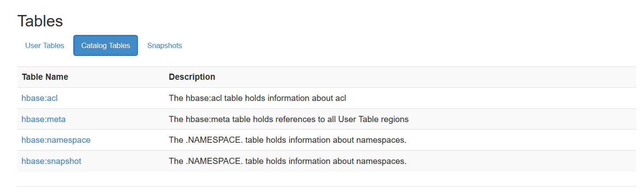Viewport: 644px width, 193px height.
Task: Click the horizontal divider below the table
Action: pos(326,186)
